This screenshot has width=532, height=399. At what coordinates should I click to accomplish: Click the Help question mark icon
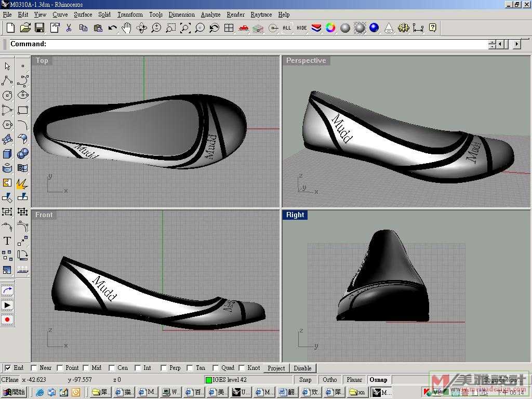pos(433,28)
